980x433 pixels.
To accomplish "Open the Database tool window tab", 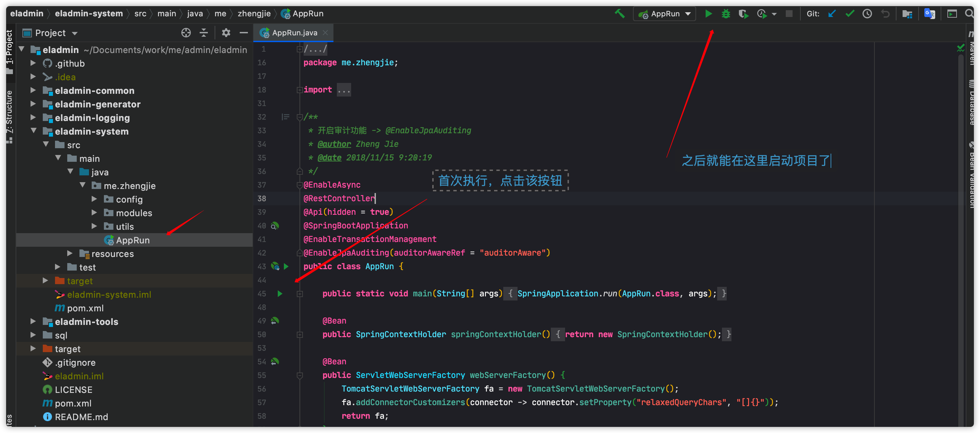I will 971,102.
